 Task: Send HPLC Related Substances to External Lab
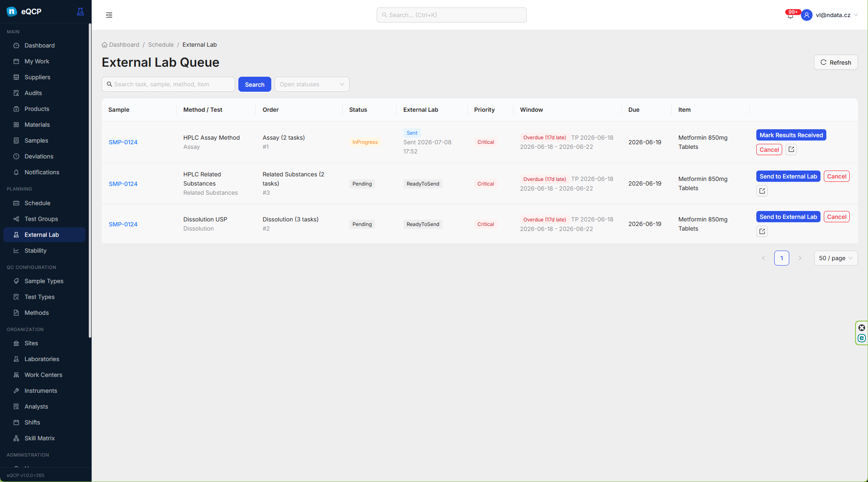[788, 176]
